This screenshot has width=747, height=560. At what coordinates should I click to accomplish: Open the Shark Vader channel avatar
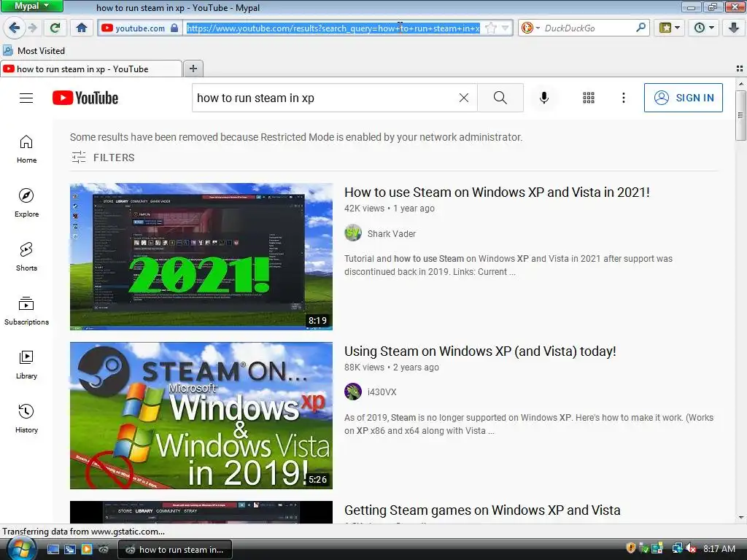click(353, 233)
